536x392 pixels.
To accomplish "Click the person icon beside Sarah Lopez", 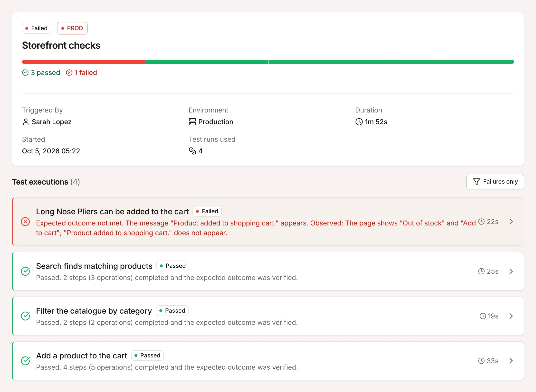I will (26, 122).
